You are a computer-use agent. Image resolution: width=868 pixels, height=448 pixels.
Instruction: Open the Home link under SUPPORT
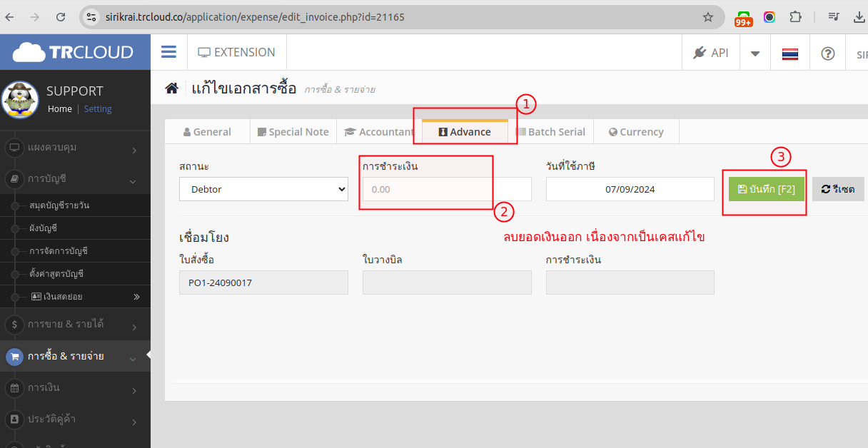coord(60,109)
